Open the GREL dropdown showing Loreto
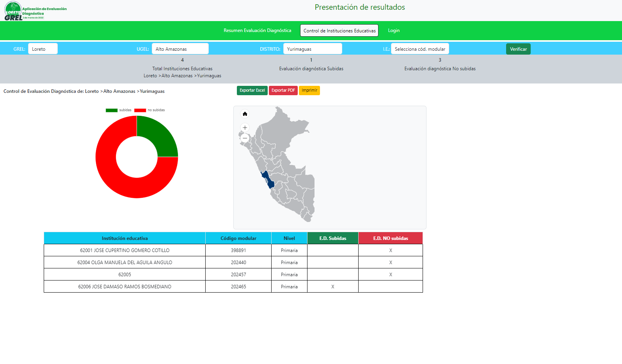This screenshot has width=622, height=364. tap(43, 49)
